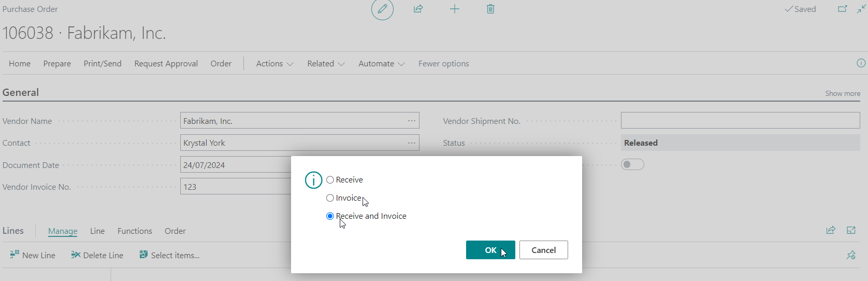Screen dimensions: 868x281
Task: Select Receive and Invoice radio option
Action: [330, 216]
